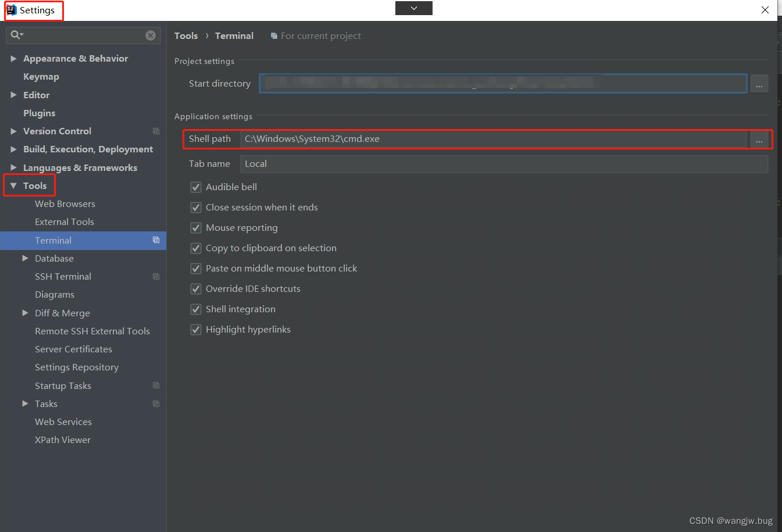Select the Terminal breadcrumb item
The width and height of the screenshot is (782, 532).
[x=234, y=35]
